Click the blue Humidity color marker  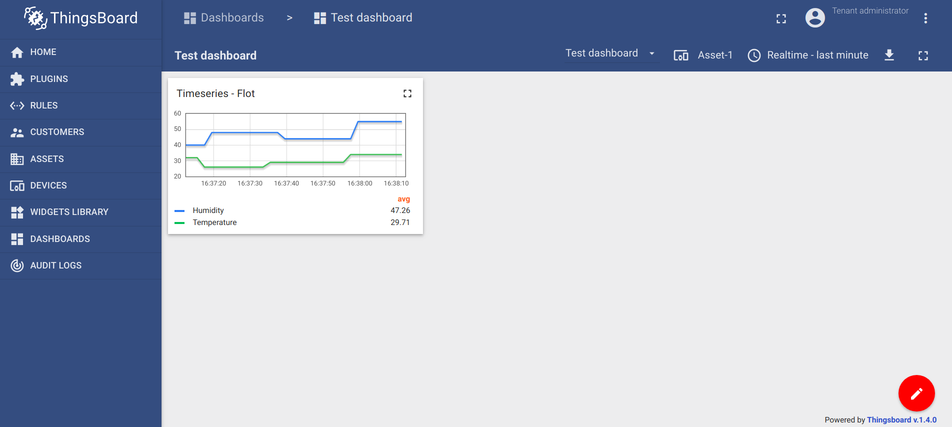(x=180, y=210)
